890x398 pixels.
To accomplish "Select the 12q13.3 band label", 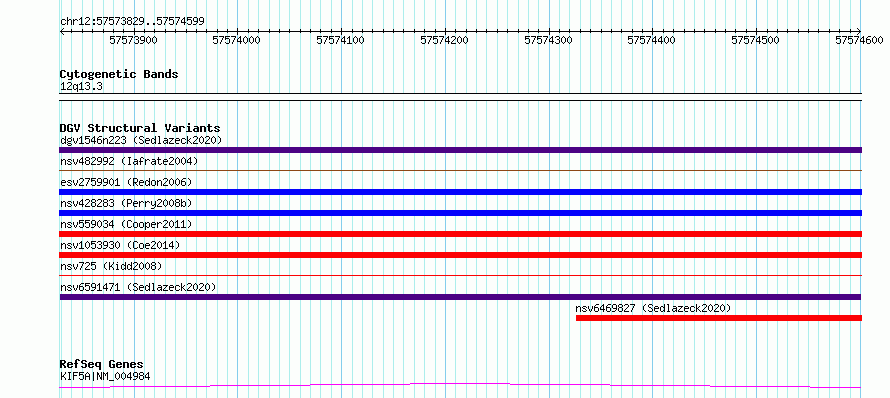I will click(x=81, y=87).
